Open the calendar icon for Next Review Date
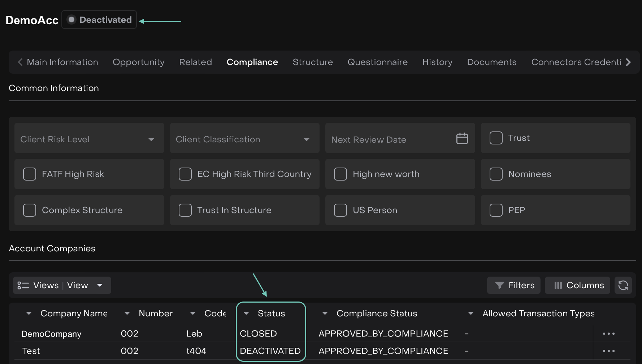This screenshot has width=642, height=364. coord(462,138)
